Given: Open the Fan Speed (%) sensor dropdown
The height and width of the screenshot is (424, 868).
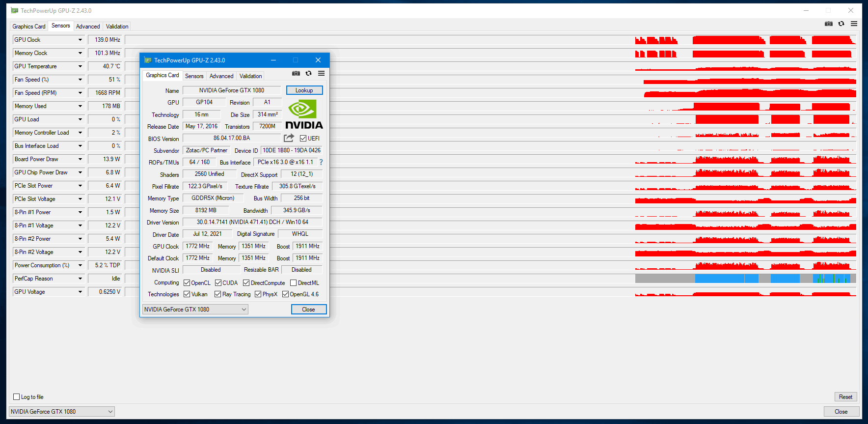Looking at the screenshot, I should [x=80, y=80].
